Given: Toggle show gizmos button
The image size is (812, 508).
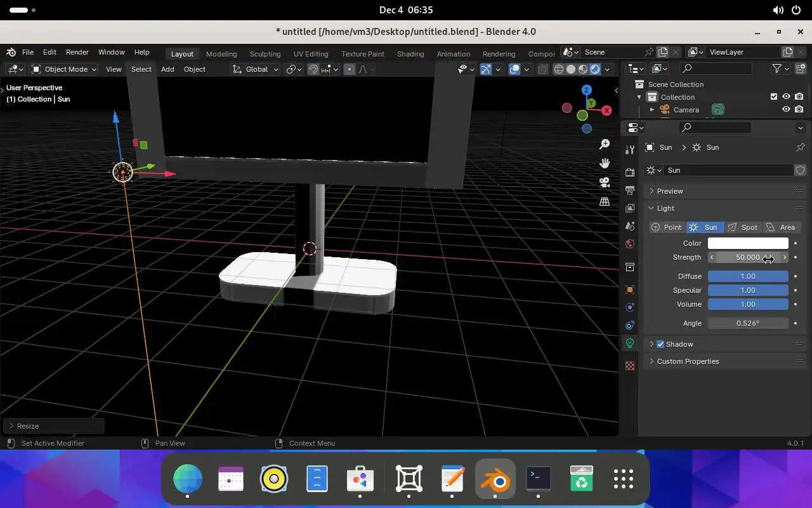Looking at the screenshot, I should point(485,69).
